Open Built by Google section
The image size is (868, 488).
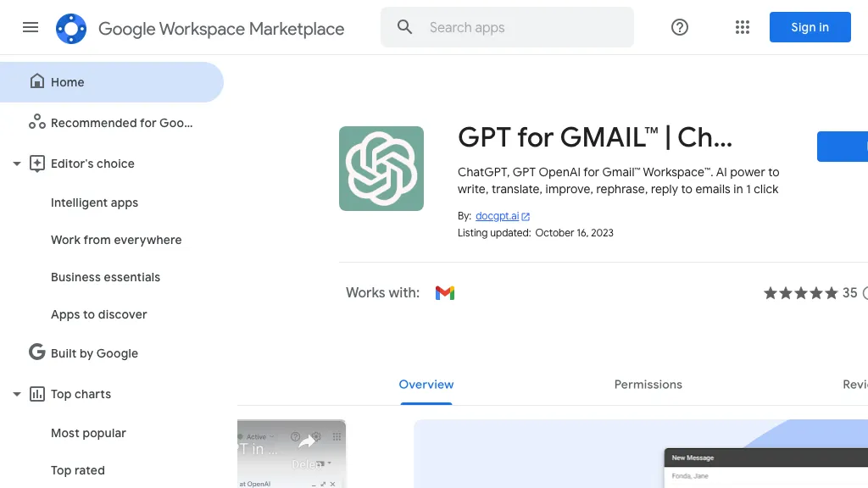(94, 353)
